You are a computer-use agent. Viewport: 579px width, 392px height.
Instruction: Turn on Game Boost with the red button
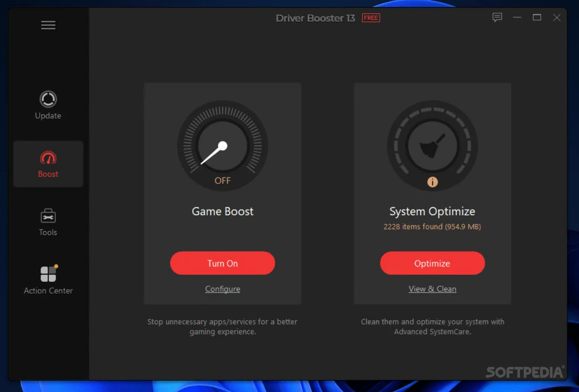[x=223, y=263]
